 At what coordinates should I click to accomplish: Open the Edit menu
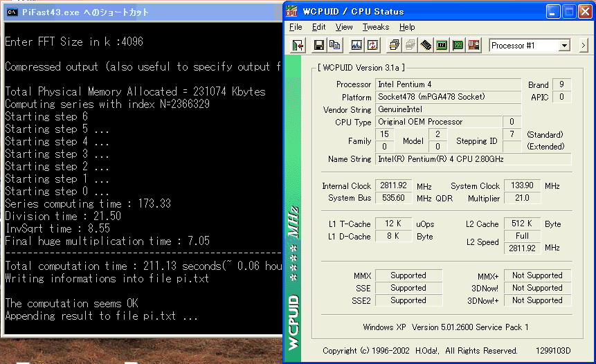318,27
